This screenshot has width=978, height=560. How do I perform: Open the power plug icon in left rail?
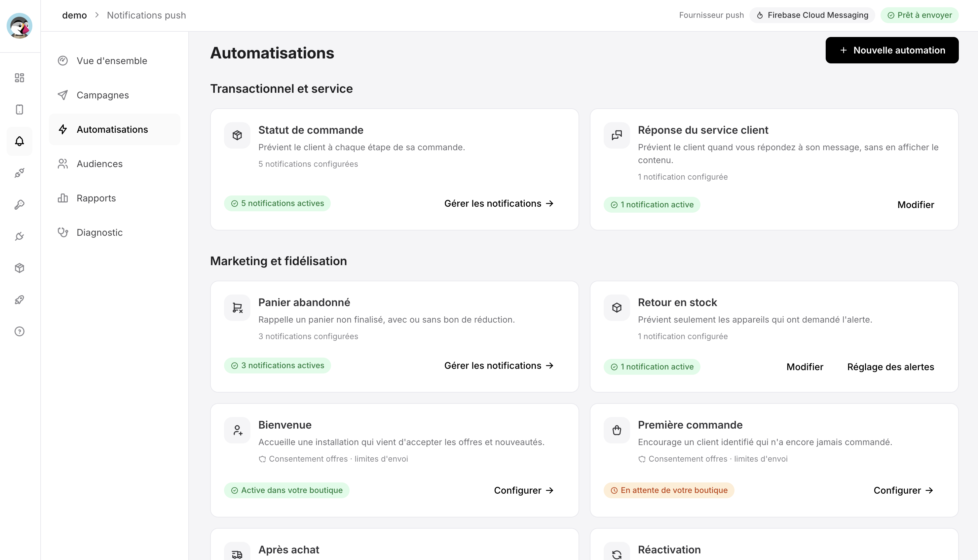point(19,236)
